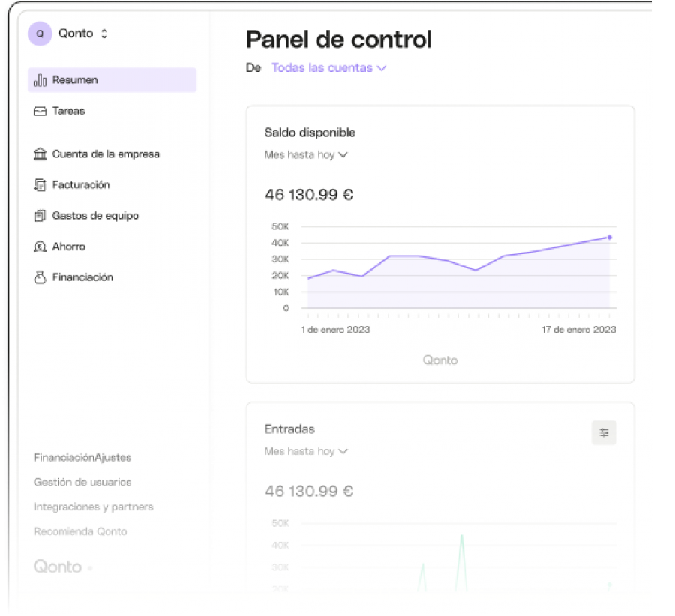Select the data point on the balance chart line
This screenshot has height=616, width=675.
610,236
